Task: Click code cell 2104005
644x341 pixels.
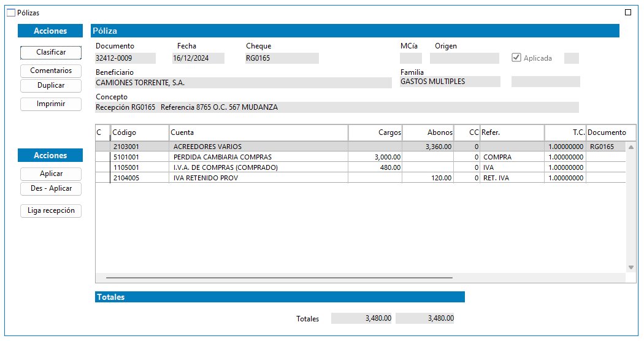Action: (x=140, y=178)
